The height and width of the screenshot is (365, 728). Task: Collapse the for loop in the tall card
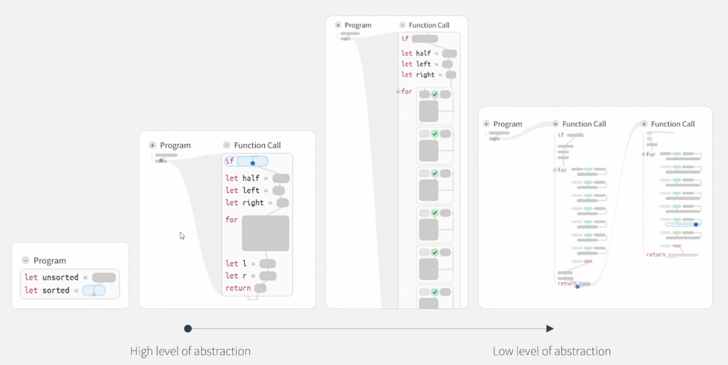click(x=398, y=92)
